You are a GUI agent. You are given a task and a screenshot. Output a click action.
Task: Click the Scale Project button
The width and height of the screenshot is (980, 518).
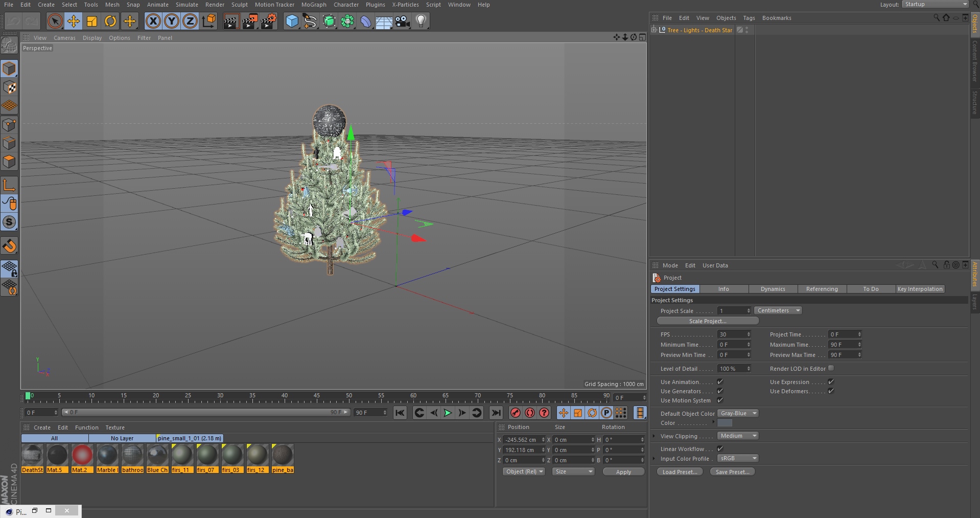click(708, 321)
